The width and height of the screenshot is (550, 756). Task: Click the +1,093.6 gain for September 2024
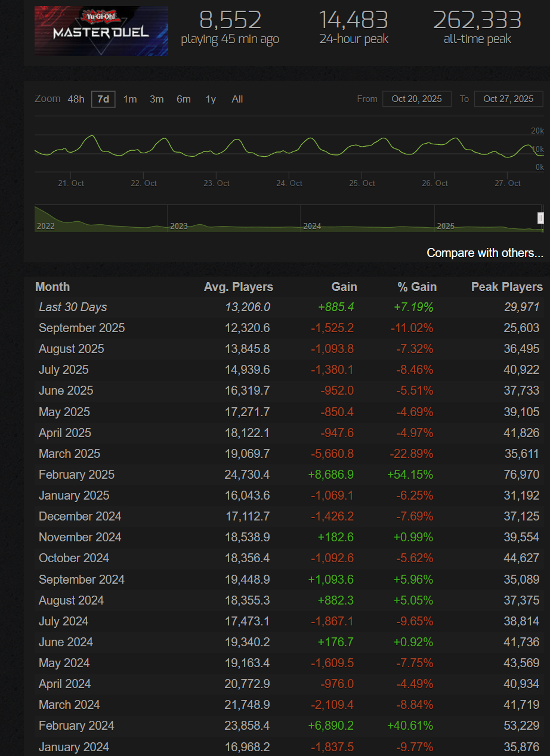pos(331,580)
